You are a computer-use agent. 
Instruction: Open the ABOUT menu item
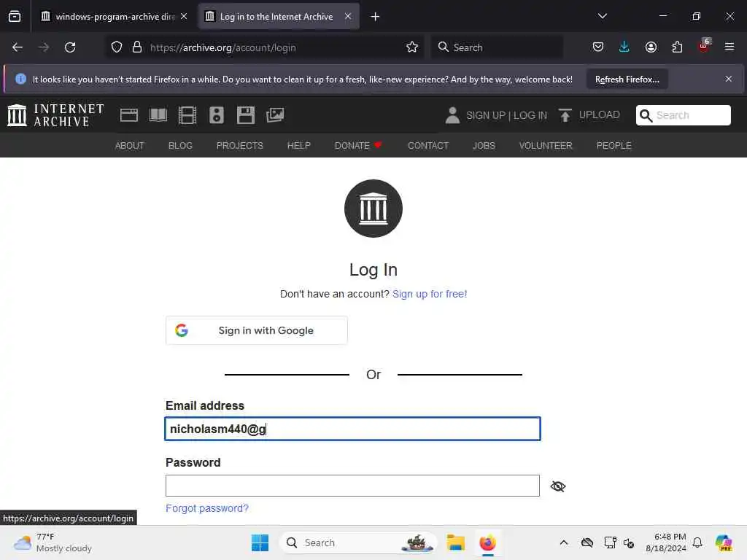(x=130, y=146)
